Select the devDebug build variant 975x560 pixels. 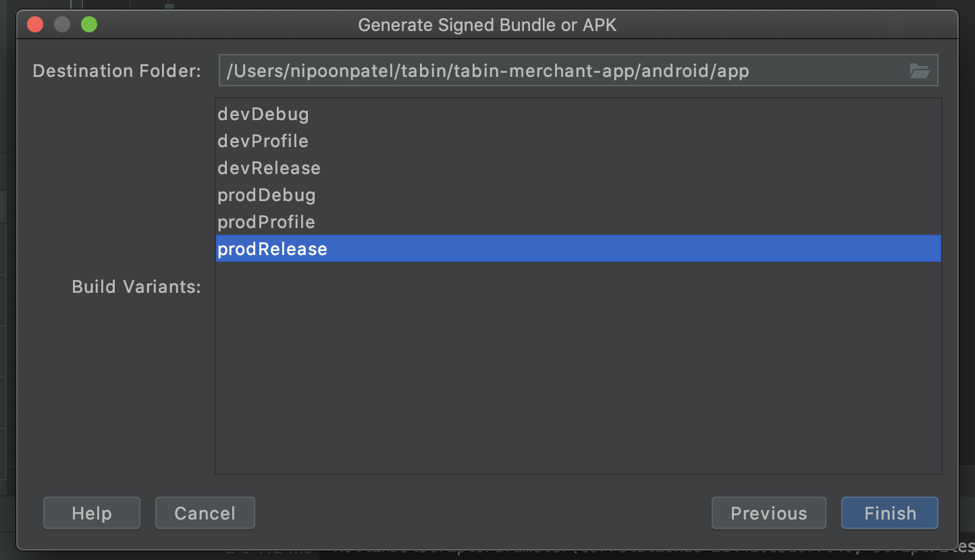[x=578, y=114]
